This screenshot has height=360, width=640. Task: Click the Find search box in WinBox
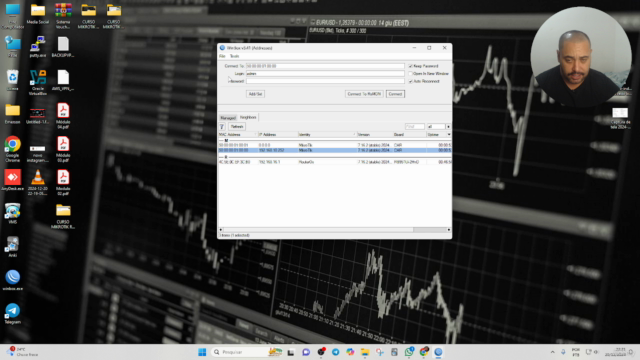tap(414, 127)
